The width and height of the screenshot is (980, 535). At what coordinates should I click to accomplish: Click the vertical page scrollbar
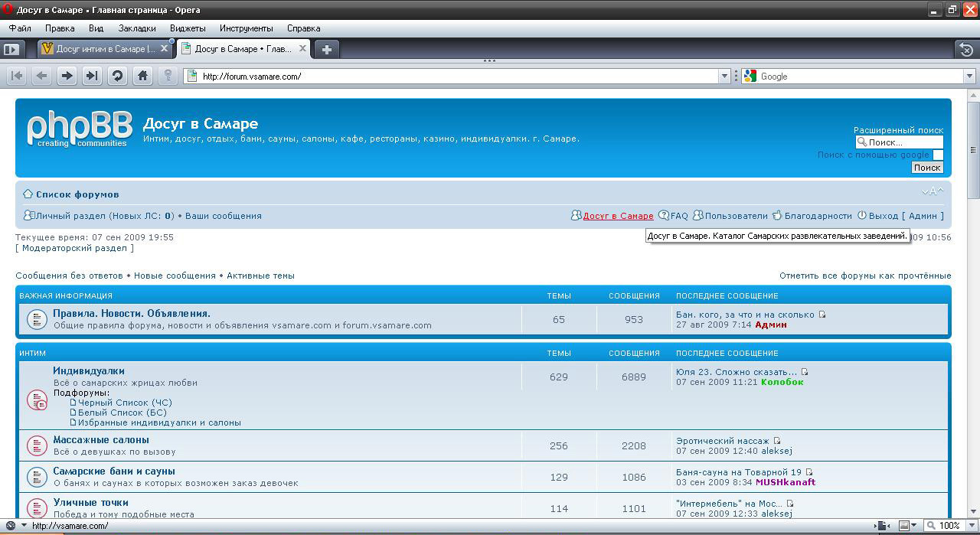(x=973, y=306)
